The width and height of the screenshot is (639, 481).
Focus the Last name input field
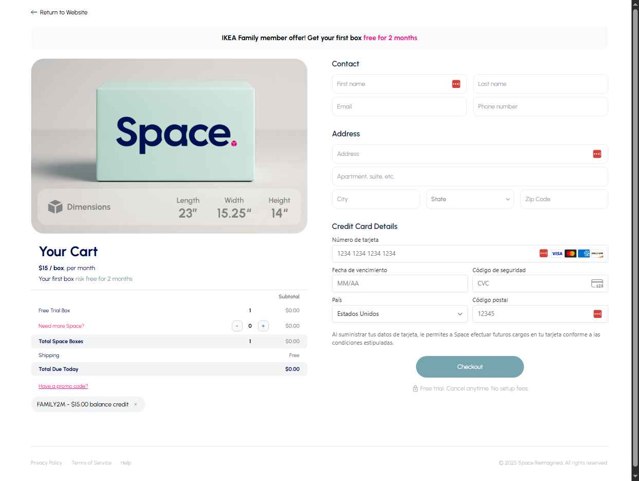point(540,84)
